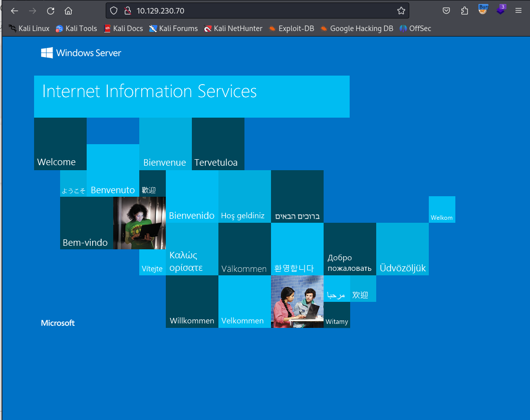Click the 歡迎 tile
Image resolution: width=530 pixels, height=420 pixels.
pos(152,183)
